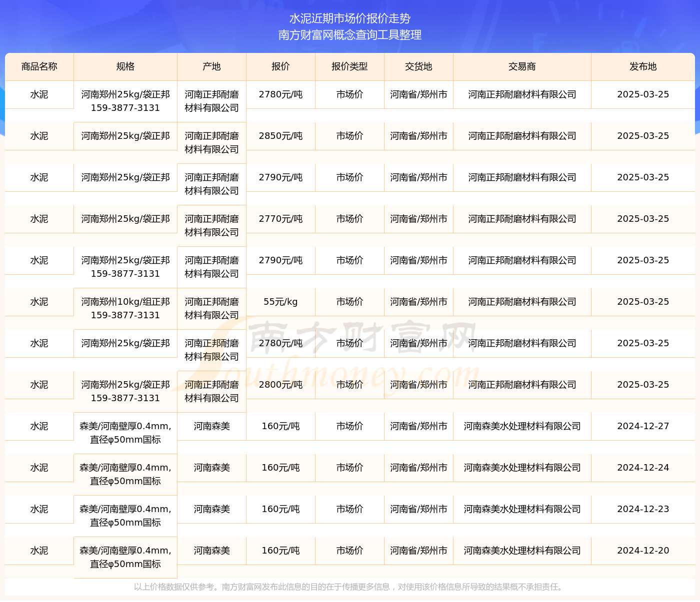Click the 交货地 column header
The height and width of the screenshot is (602, 700).
point(418,66)
